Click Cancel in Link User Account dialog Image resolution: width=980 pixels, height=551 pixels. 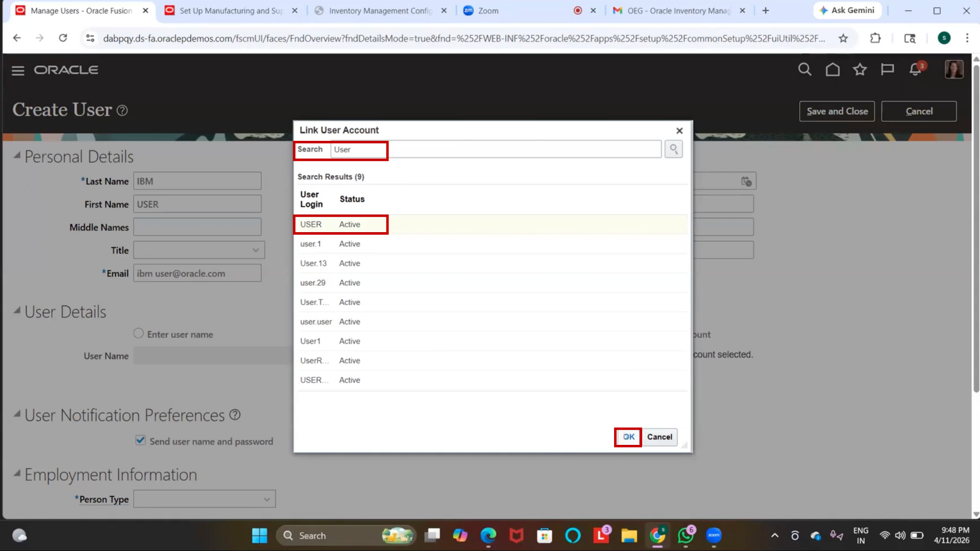click(659, 437)
